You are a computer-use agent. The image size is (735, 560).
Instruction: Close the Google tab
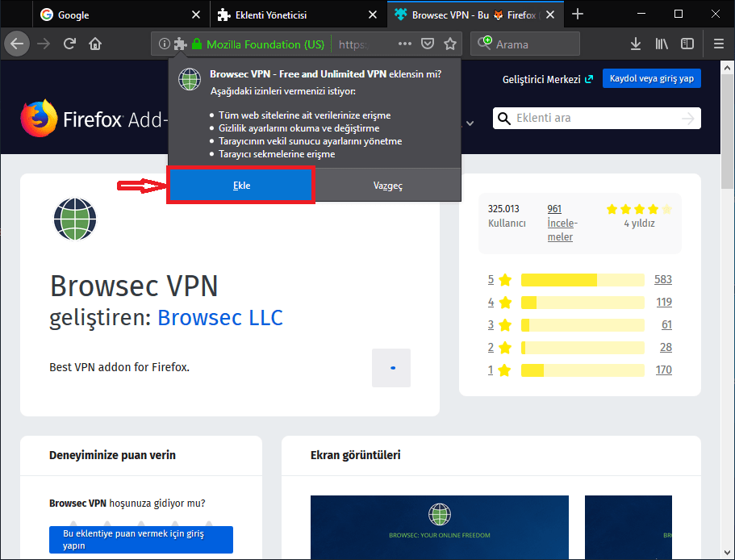[196, 15]
